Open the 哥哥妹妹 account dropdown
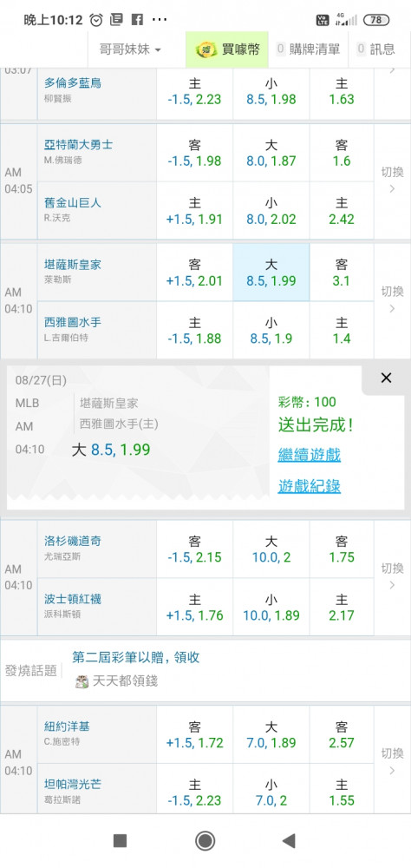 (130, 49)
